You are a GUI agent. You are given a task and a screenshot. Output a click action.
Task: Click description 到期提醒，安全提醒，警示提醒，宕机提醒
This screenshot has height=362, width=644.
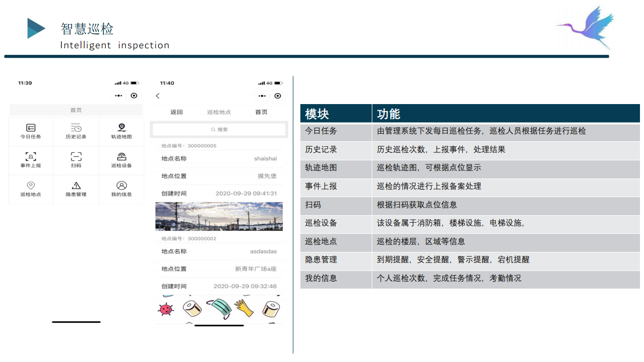coord(453,259)
